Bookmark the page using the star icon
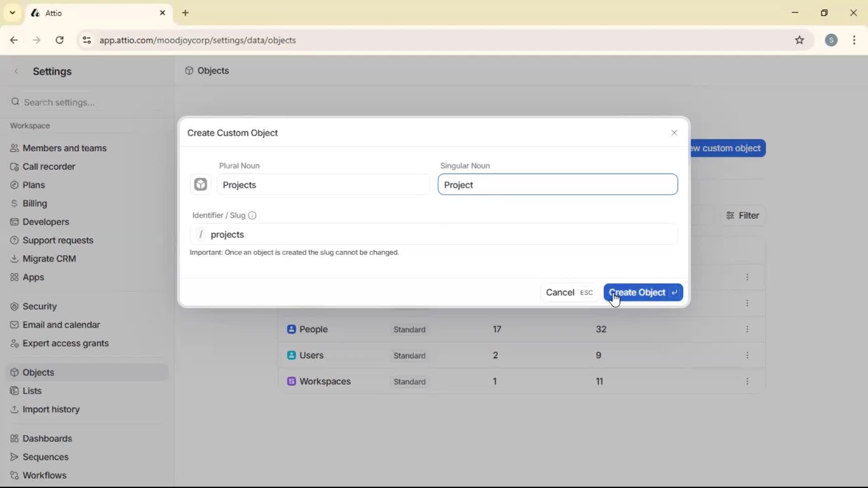The image size is (868, 488). tap(800, 40)
